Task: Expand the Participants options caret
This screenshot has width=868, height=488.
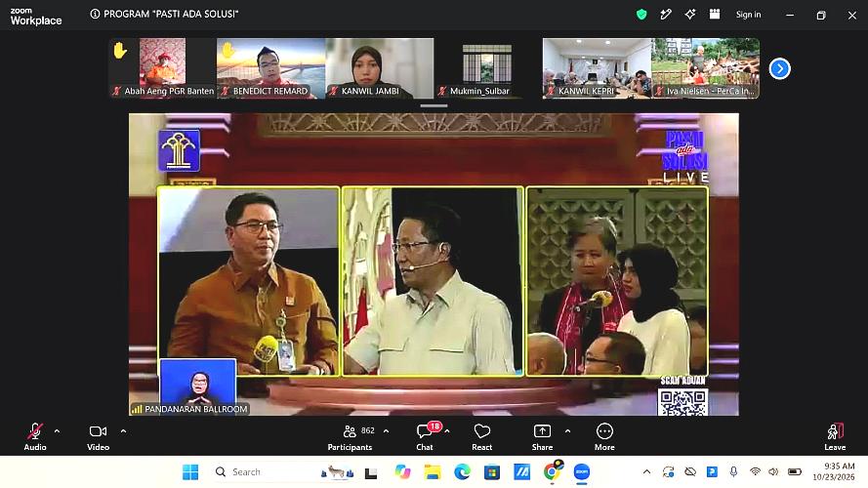Action: [x=386, y=431]
